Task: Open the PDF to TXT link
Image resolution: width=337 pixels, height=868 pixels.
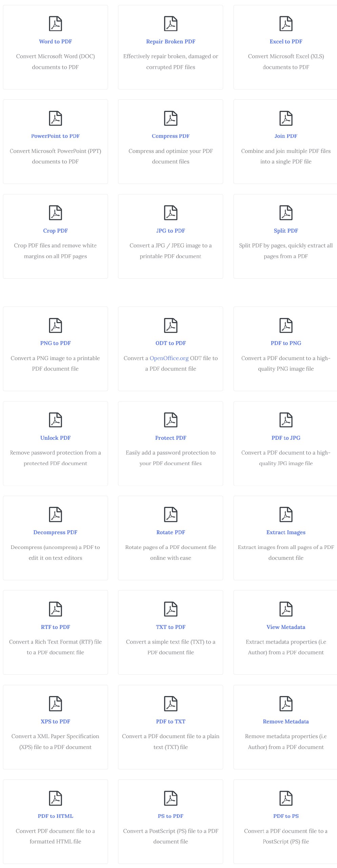Action: [171, 722]
